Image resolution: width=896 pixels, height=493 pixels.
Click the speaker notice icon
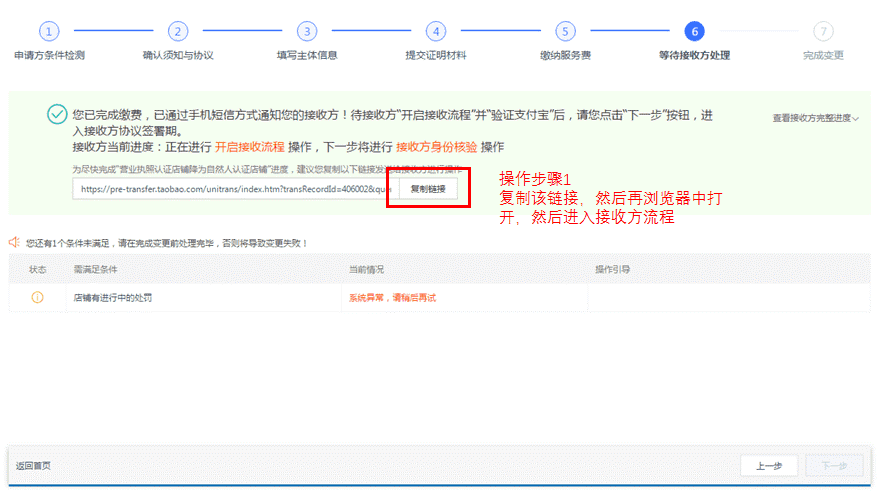coord(15,242)
